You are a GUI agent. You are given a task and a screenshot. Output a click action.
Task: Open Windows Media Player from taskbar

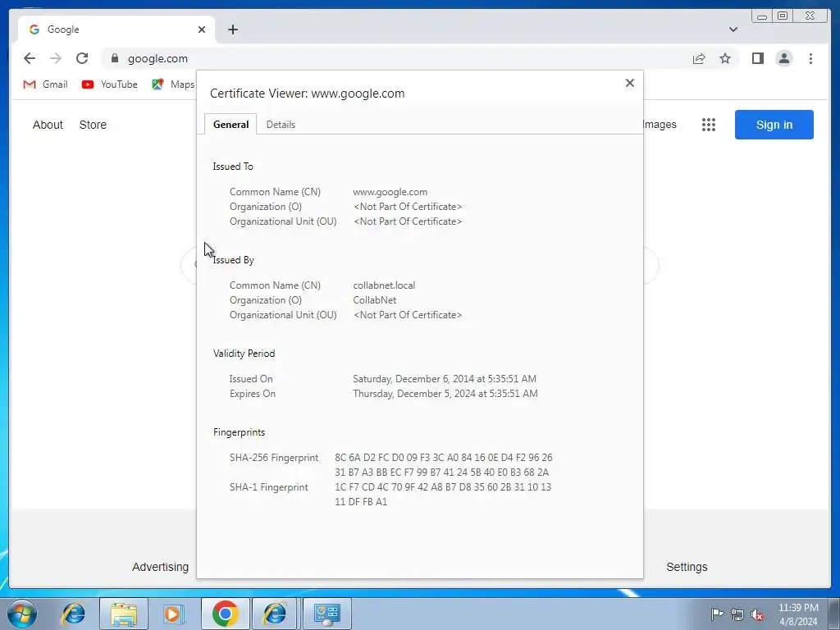[173, 614]
